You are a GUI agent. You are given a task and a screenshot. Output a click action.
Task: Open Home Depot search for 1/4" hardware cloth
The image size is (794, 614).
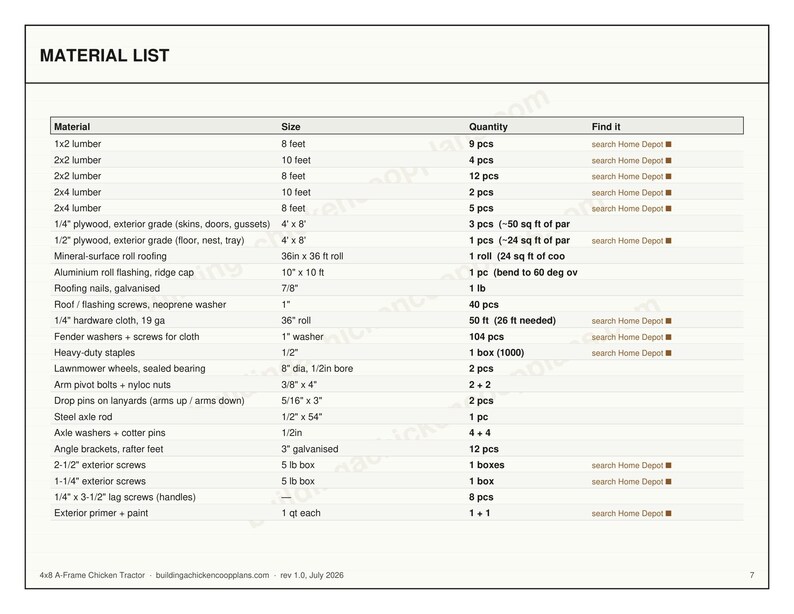[x=627, y=321]
